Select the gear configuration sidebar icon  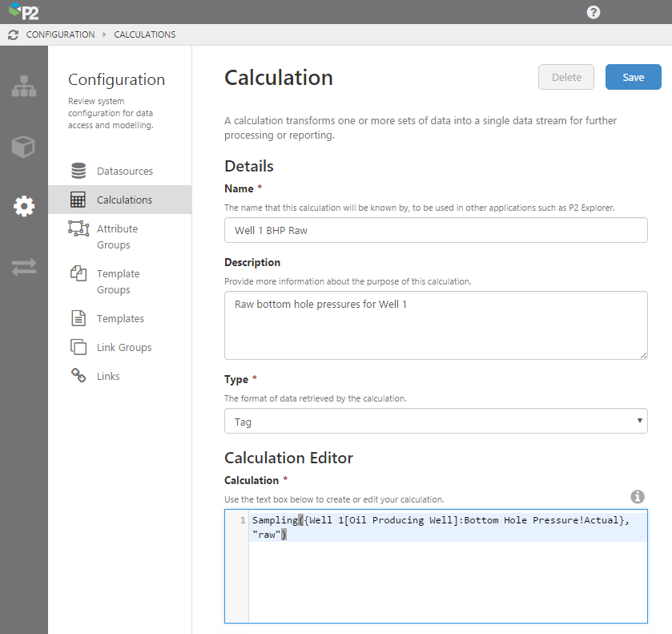pyautogui.click(x=24, y=206)
